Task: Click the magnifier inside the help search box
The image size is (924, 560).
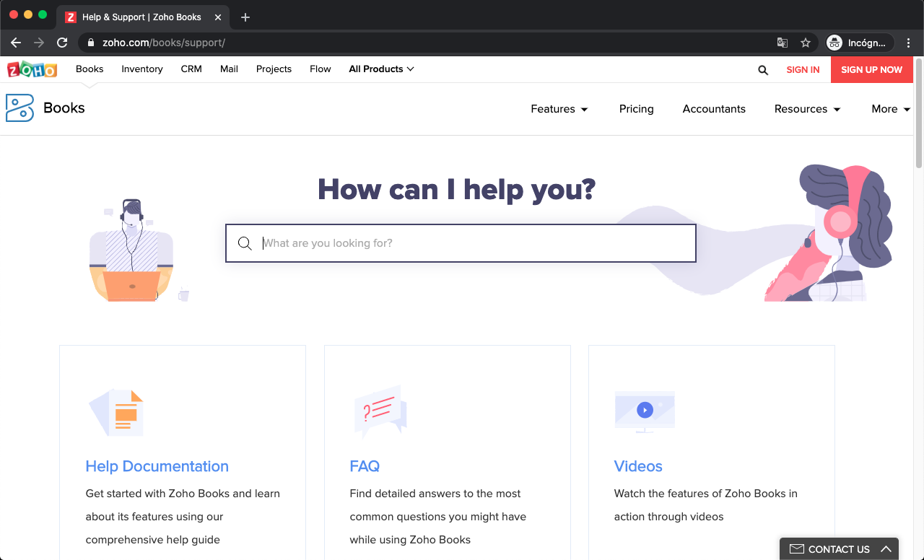Action: [x=245, y=243]
